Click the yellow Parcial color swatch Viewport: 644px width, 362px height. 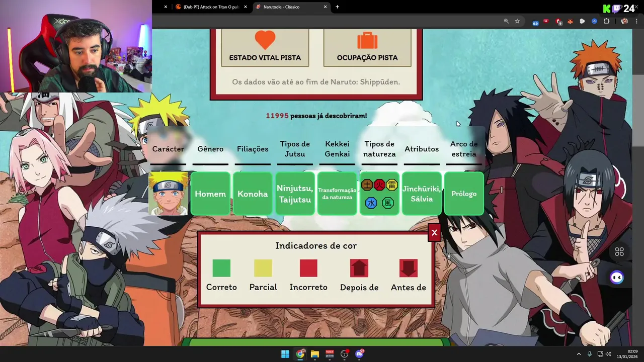tap(263, 268)
